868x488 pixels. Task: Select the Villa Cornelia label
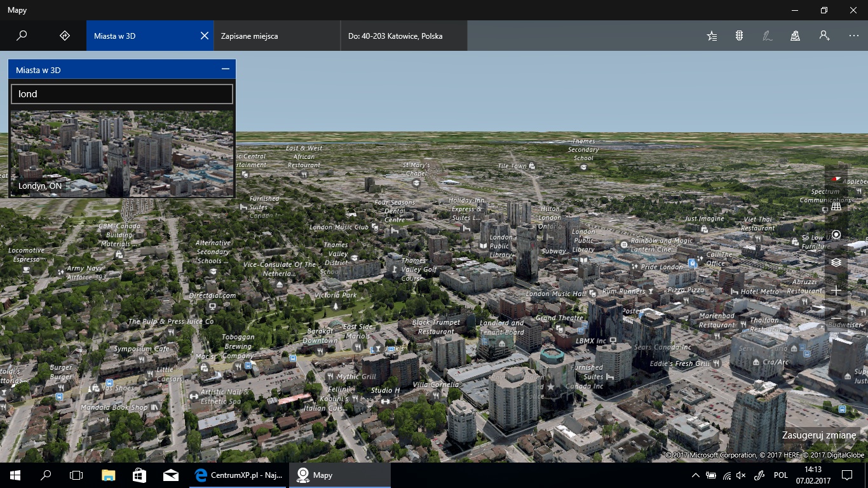(x=435, y=384)
